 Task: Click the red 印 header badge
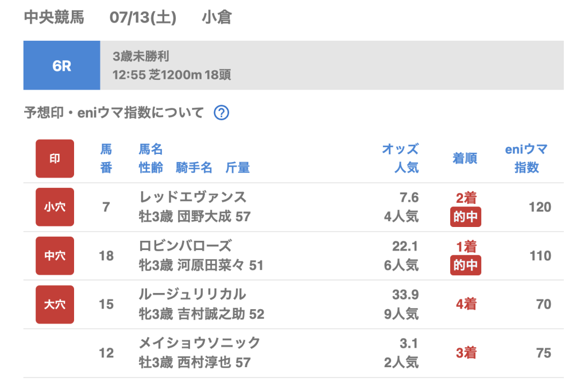tap(55, 159)
